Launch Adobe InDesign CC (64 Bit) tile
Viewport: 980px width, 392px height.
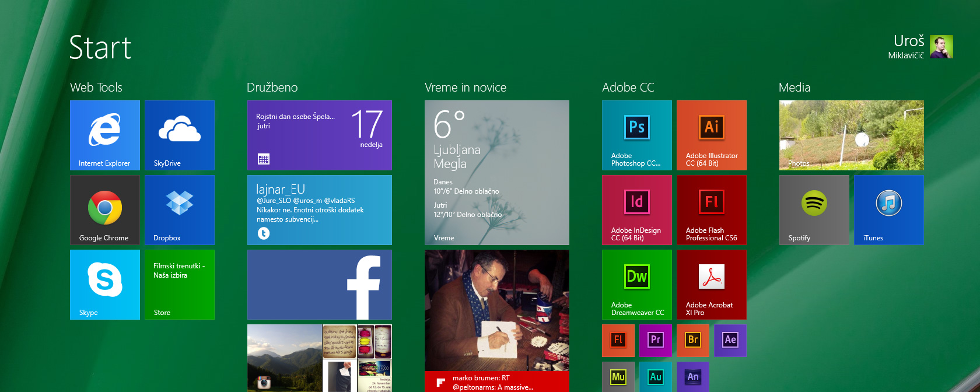[637, 210]
